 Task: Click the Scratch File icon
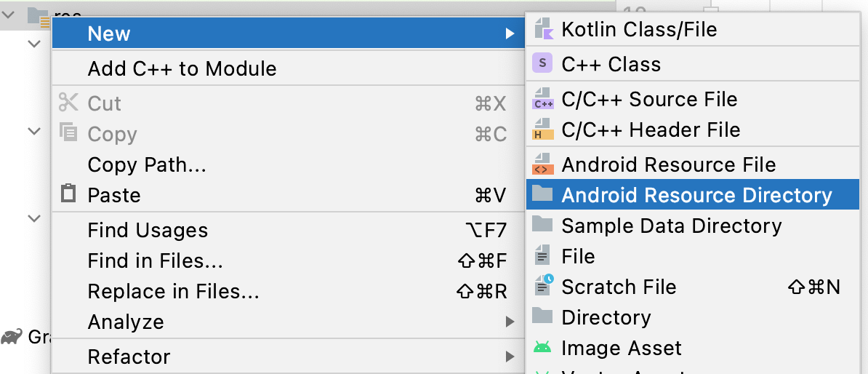pyautogui.click(x=543, y=287)
